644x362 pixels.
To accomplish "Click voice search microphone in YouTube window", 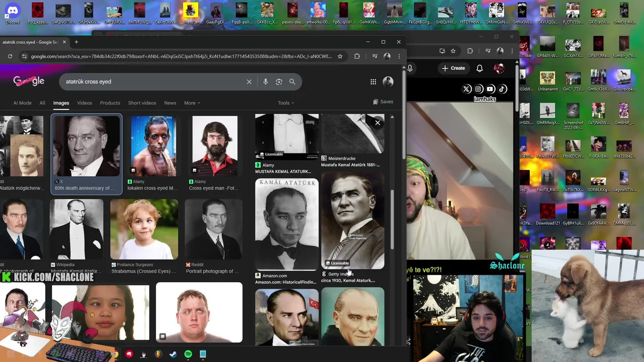I will (410, 68).
